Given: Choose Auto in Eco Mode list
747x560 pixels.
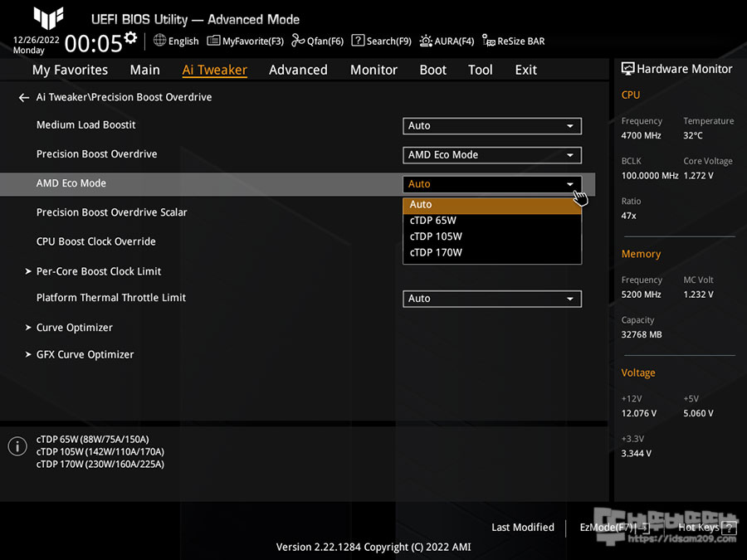Looking at the screenshot, I should click(x=492, y=205).
